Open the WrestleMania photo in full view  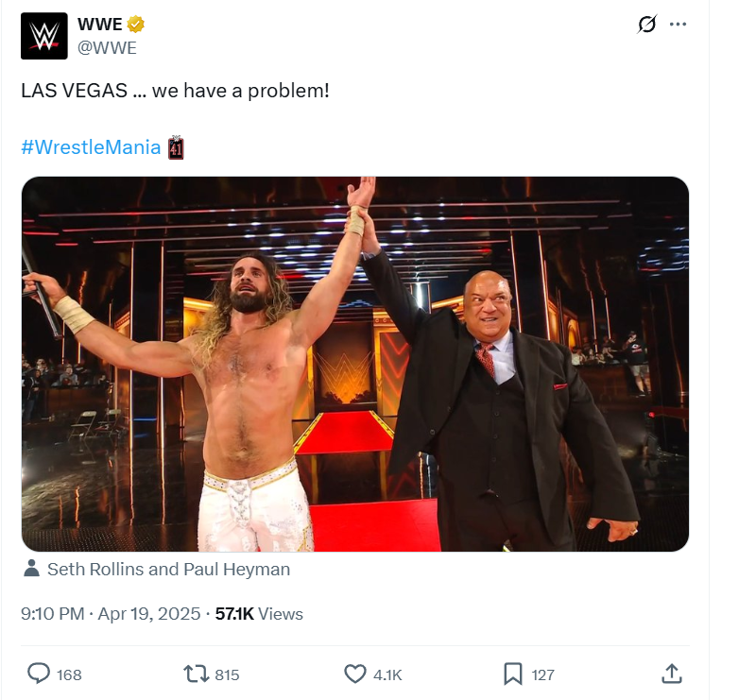tap(355, 364)
